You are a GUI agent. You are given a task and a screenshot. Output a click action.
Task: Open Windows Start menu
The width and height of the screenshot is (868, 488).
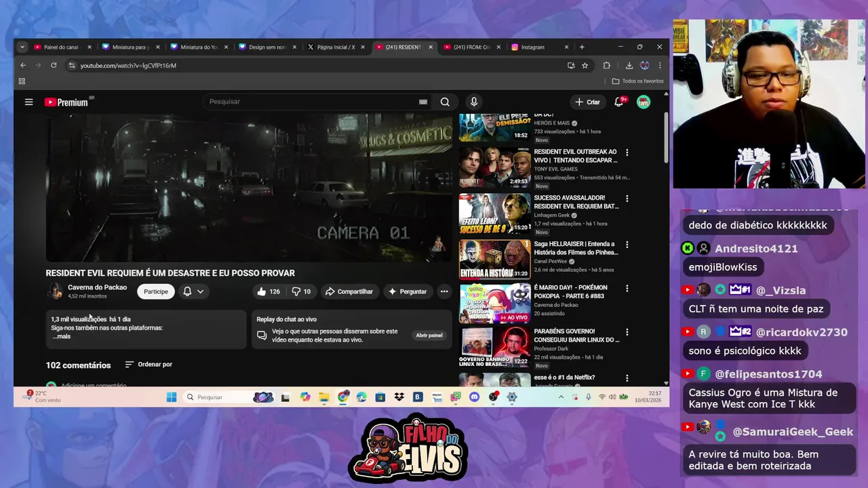click(172, 397)
